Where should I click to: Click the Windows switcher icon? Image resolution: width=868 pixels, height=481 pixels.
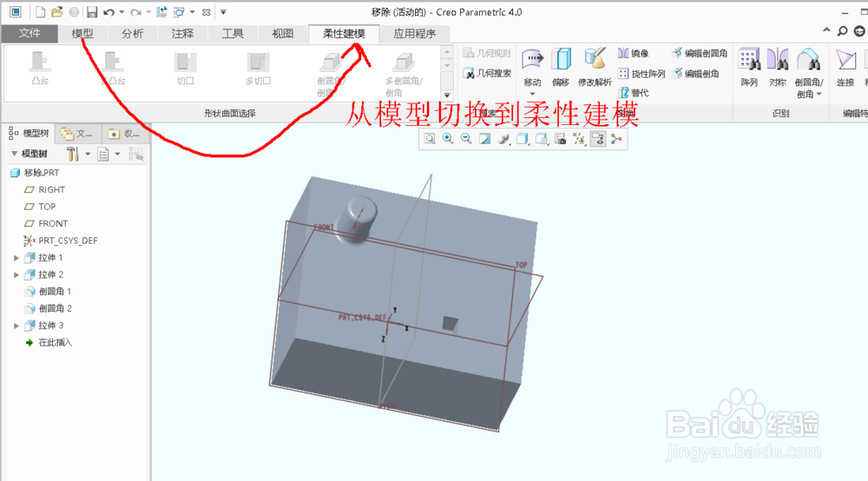(x=179, y=11)
